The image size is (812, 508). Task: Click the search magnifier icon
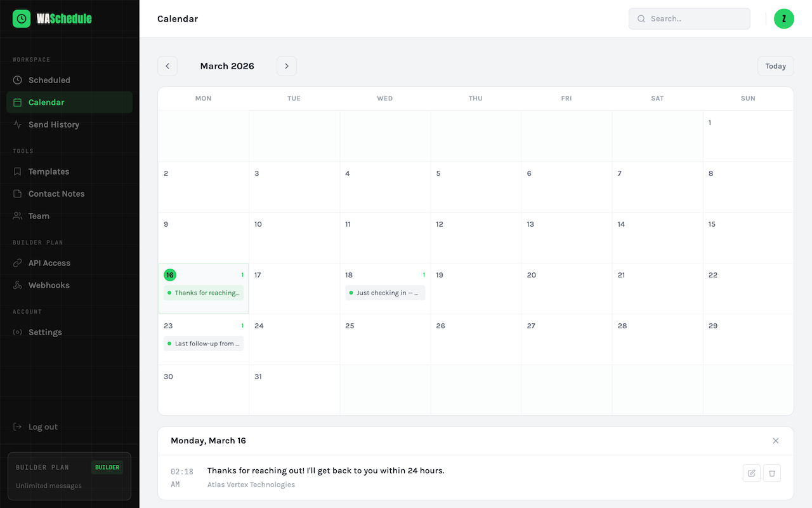(x=641, y=19)
